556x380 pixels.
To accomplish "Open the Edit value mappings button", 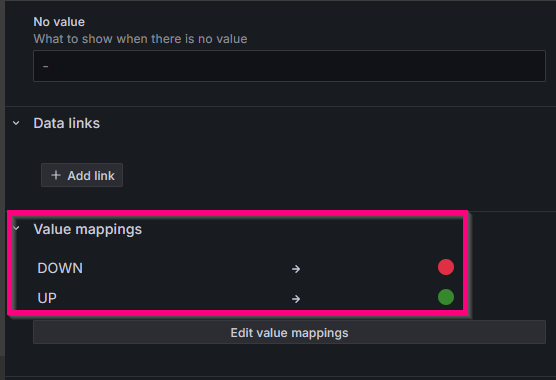I will [x=289, y=332].
